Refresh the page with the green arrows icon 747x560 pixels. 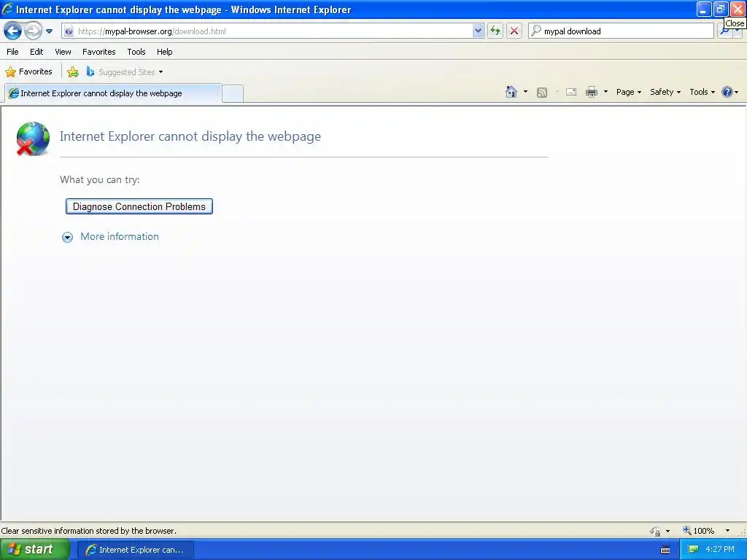click(x=495, y=31)
